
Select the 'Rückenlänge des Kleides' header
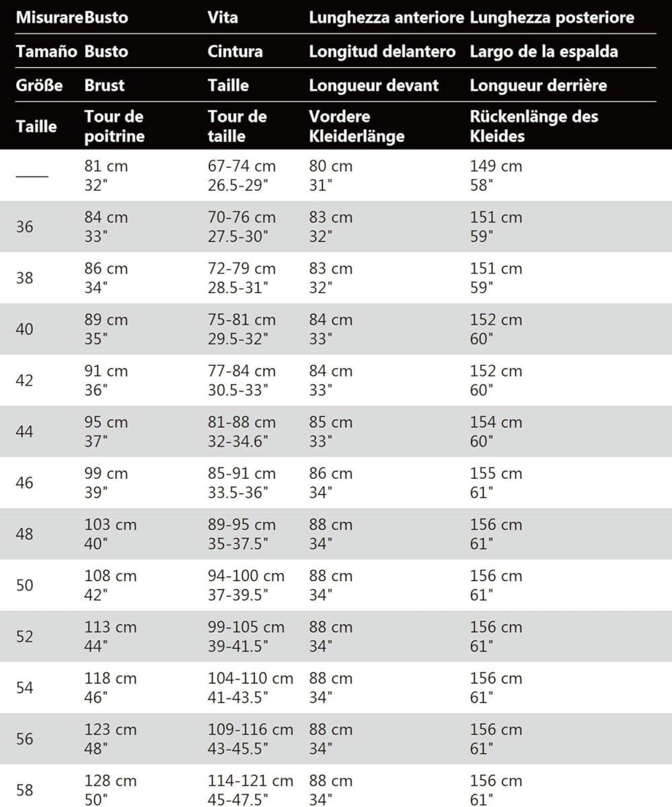pyautogui.click(x=533, y=126)
